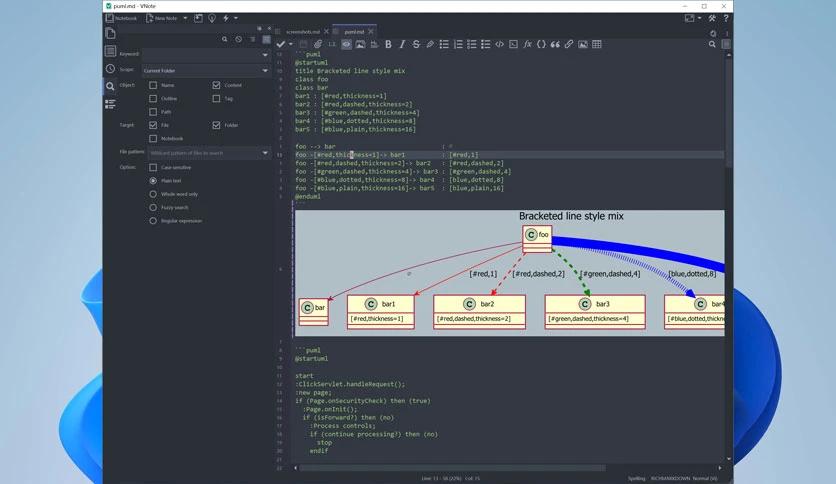Enable the Name object checkbox
The height and width of the screenshot is (484, 836).
pos(153,85)
